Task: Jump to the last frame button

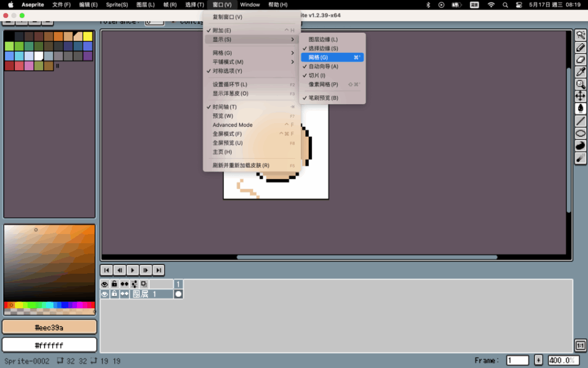Action: (158, 270)
